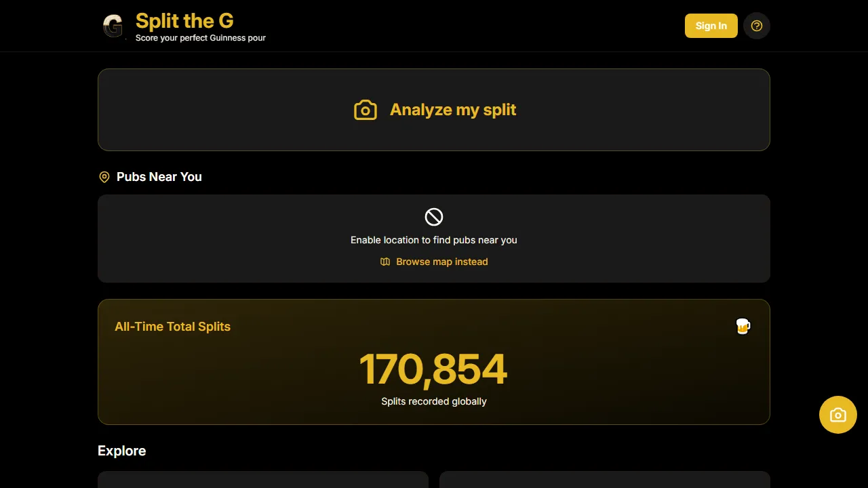Click the beer mug icon on splits card

coord(743,326)
